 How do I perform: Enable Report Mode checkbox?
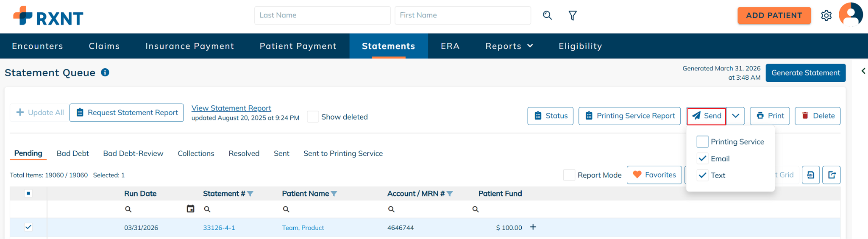(x=569, y=175)
